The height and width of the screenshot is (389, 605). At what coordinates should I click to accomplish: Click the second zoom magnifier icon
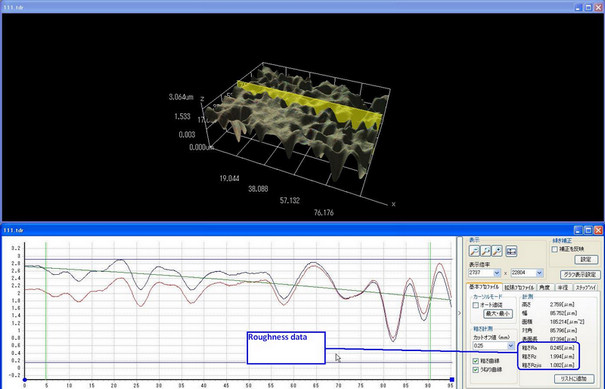(x=486, y=251)
